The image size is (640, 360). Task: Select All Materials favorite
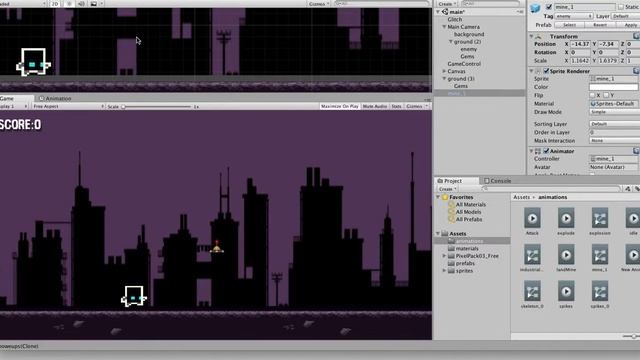467,204
